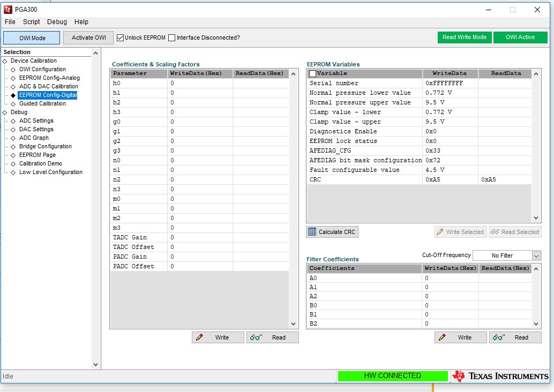Click WriteData cell for TADC Gain
The width and height of the screenshot is (554, 392).
point(200,238)
